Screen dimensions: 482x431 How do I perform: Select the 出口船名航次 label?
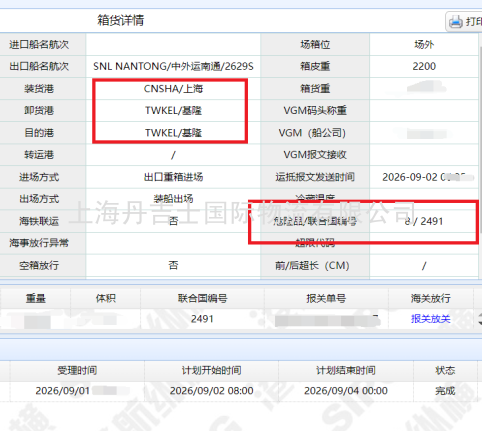[39, 66]
